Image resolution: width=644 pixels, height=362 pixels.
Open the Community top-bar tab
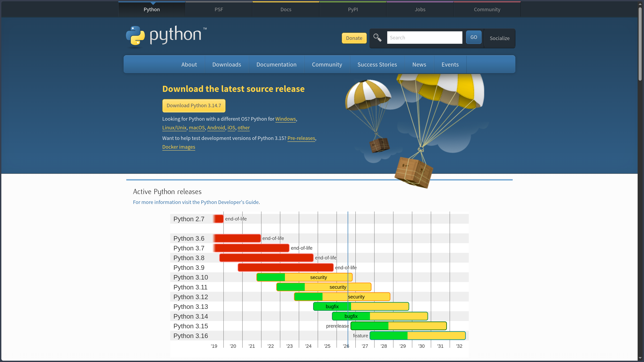pos(487,10)
